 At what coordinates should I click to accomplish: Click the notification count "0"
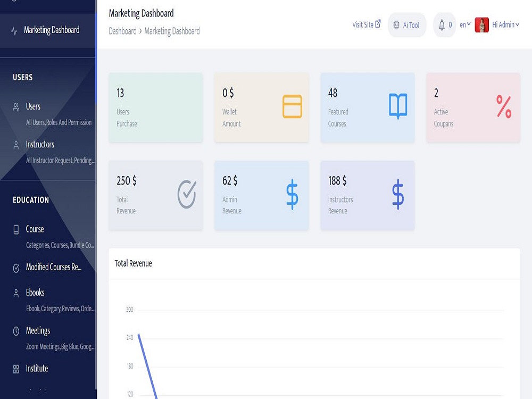click(450, 25)
